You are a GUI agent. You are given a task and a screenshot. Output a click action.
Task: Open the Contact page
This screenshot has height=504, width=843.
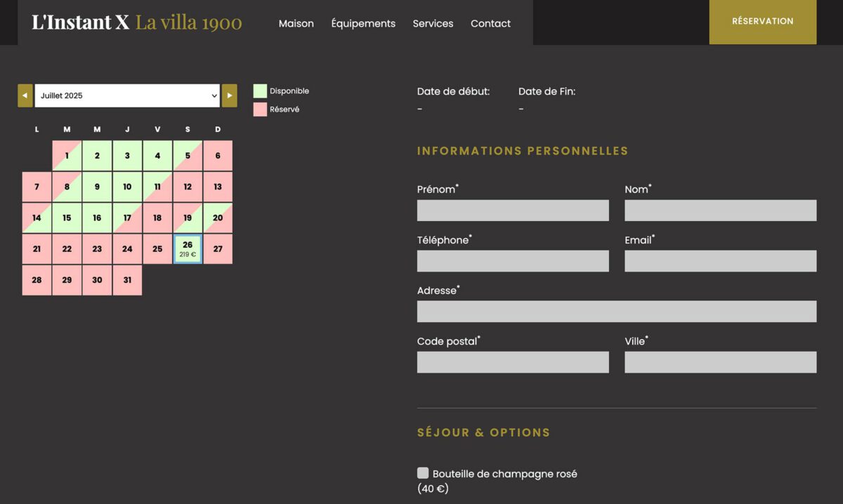(x=490, y=23)
